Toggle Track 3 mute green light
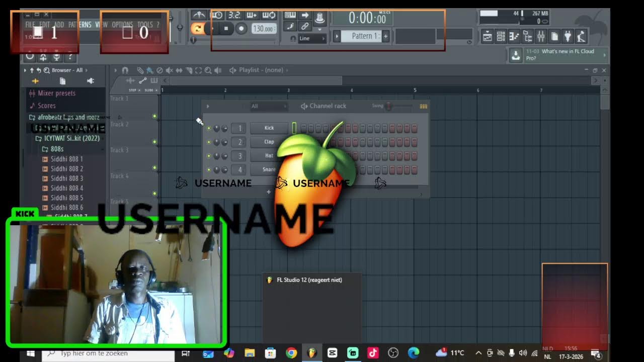 point(154,168)
